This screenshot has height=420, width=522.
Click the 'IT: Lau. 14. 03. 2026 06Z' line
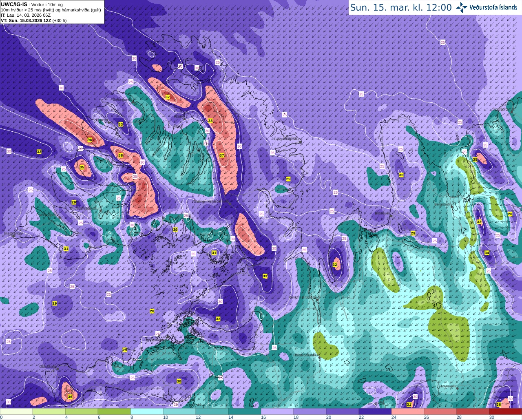[26, 15]
